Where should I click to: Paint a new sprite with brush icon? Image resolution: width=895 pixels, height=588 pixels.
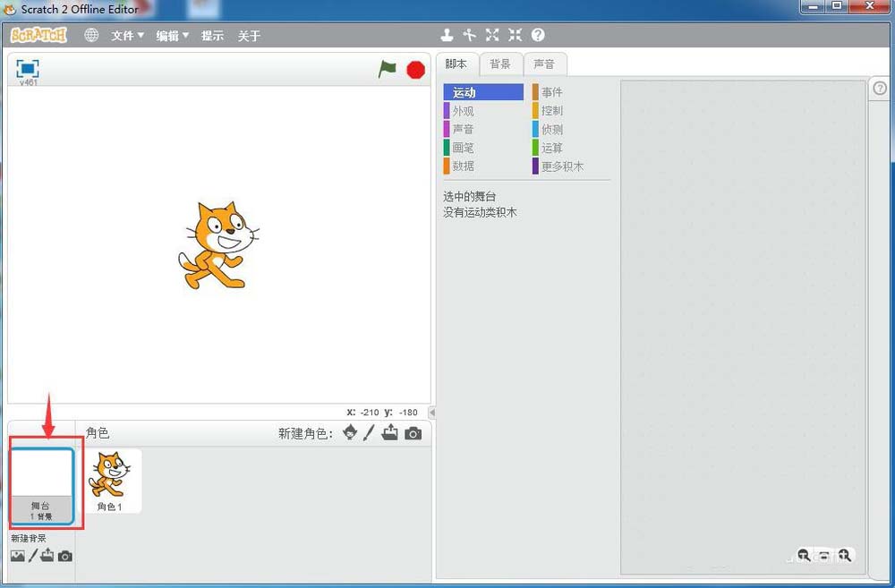370,432
